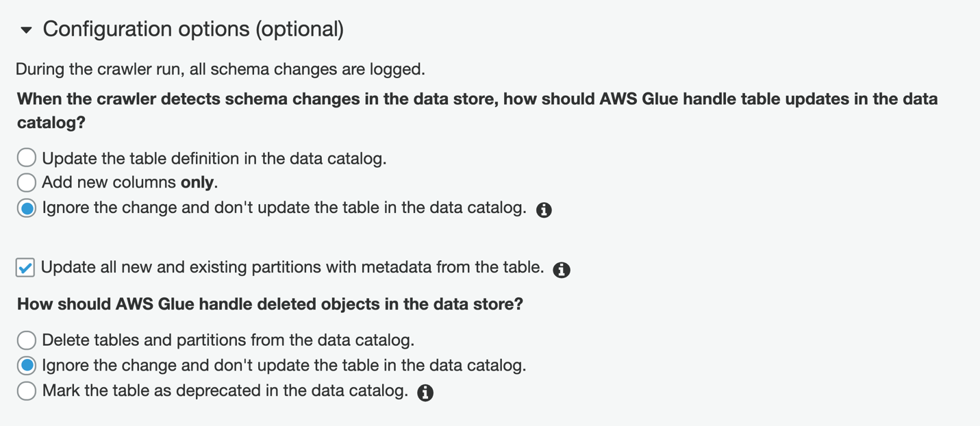Click the 'Configuration options (optional)' heading
The image size is (980, 426).
coord(193,29)
